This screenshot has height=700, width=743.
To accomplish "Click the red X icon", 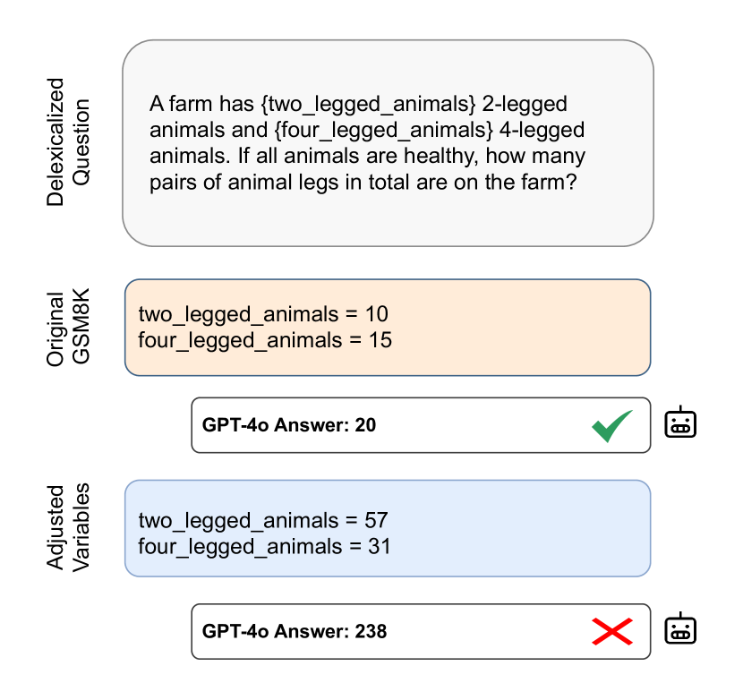I will point(612,632).
